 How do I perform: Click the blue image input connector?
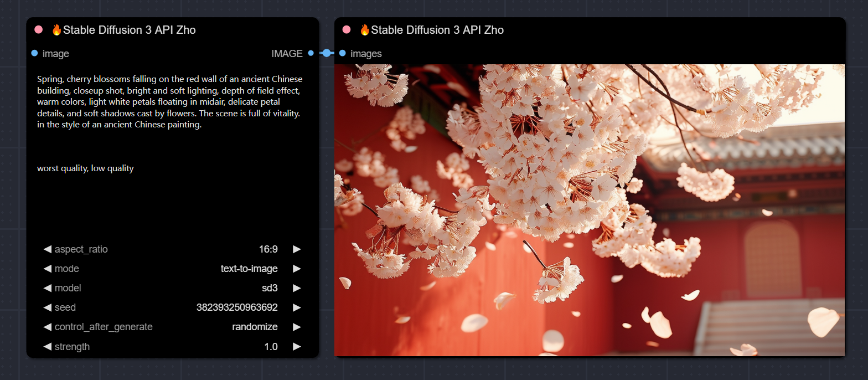pyautogui.click(x=34, y=54)
